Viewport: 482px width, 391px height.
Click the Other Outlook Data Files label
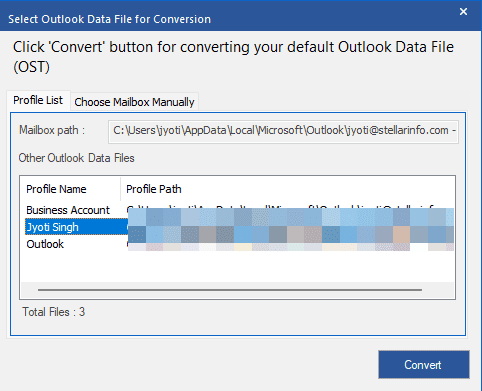tap(76, 158)
